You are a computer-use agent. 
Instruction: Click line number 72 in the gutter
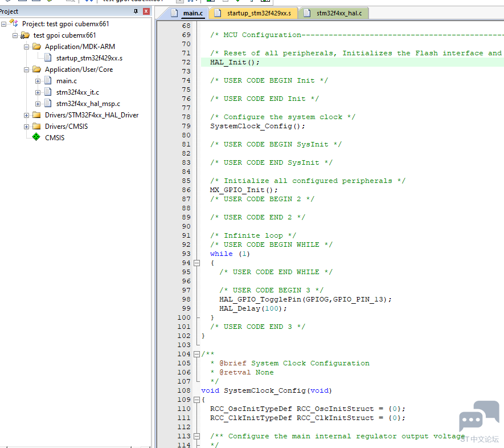click(186, 62)
